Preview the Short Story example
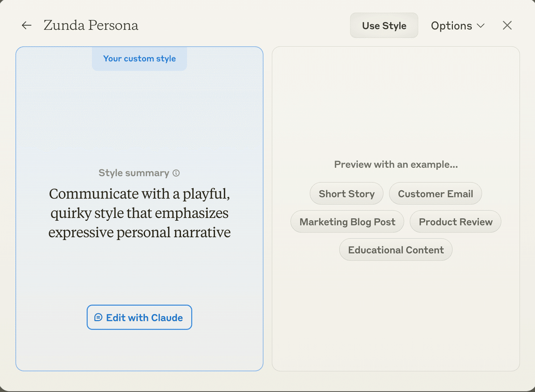 pyautogui.click(x=346, y=194)
